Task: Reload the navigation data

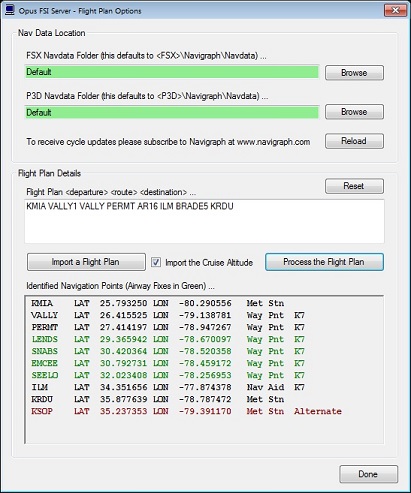Action: point(354,141)
